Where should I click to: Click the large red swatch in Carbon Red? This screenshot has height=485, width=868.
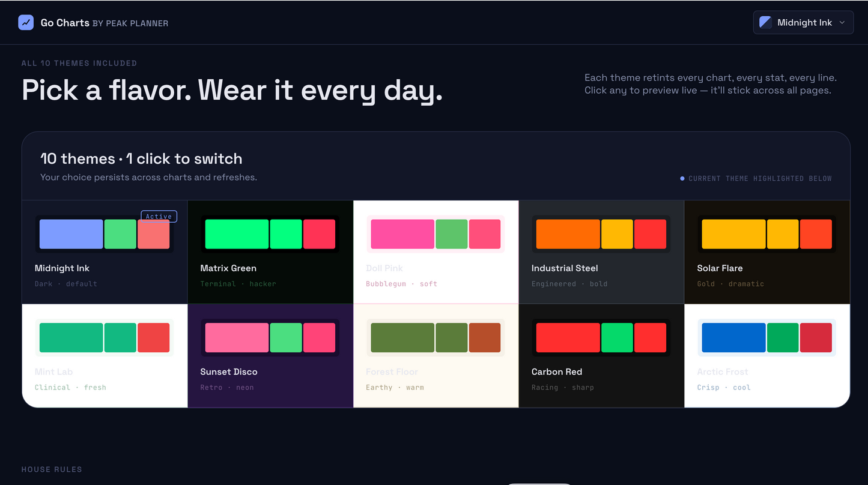(x=568, y=338)
